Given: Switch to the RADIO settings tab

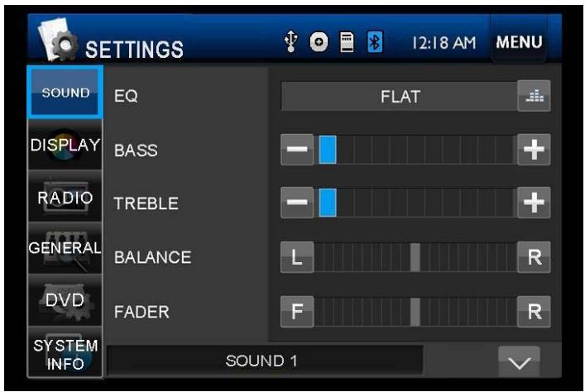Looking at the screenshot, I should [65, 198].
